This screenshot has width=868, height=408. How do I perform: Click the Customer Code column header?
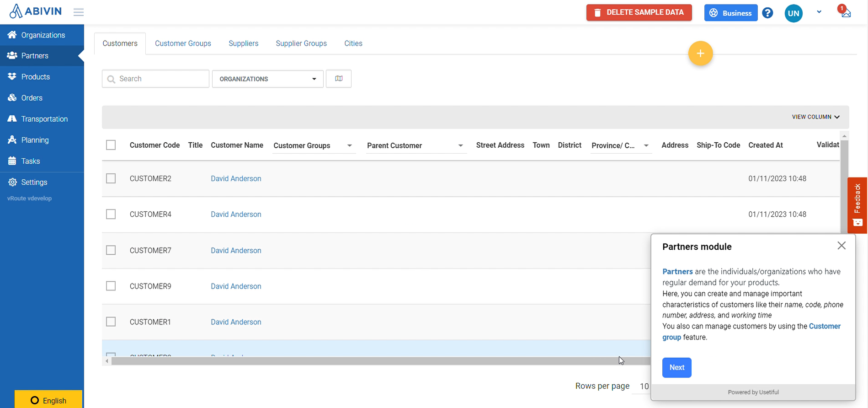click(x=154, y=145)
